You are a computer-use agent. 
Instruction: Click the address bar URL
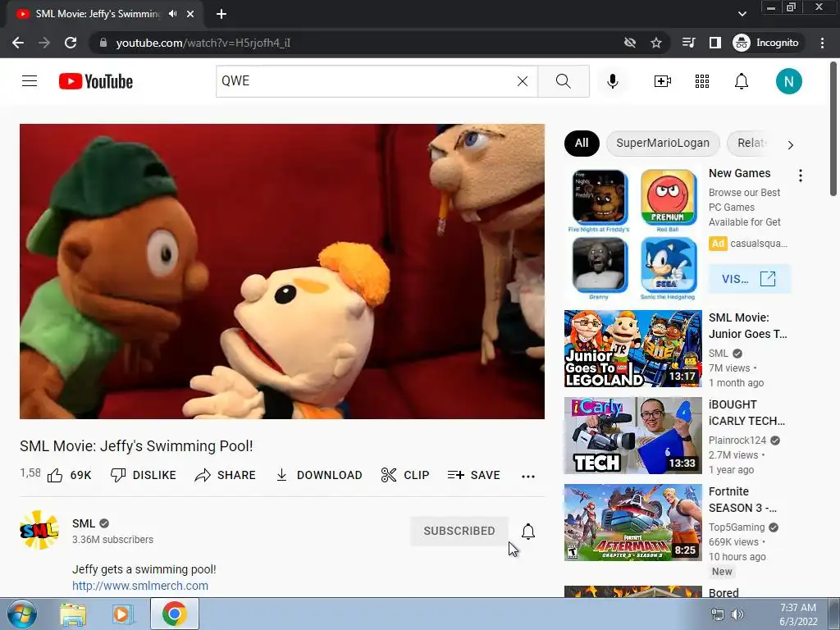203,43
